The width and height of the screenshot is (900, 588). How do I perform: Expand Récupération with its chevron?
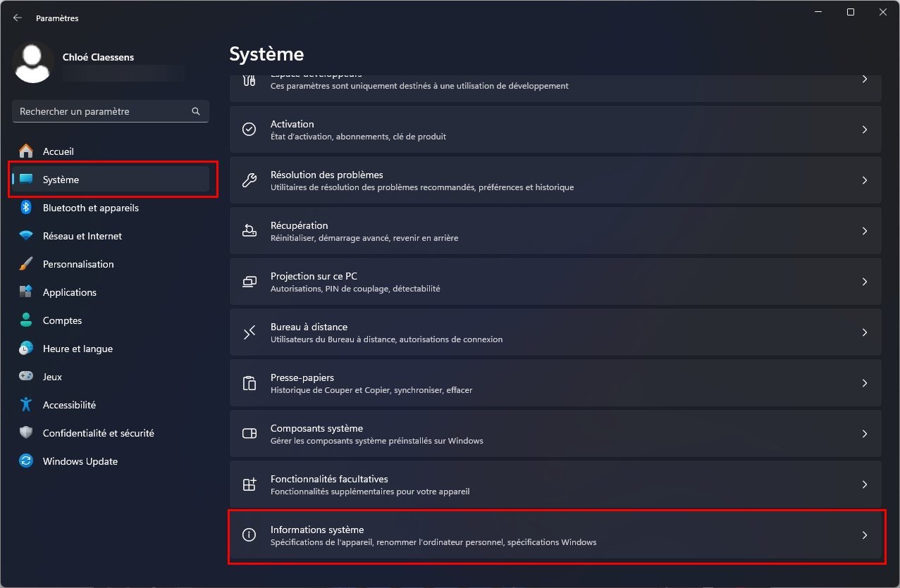865,231
